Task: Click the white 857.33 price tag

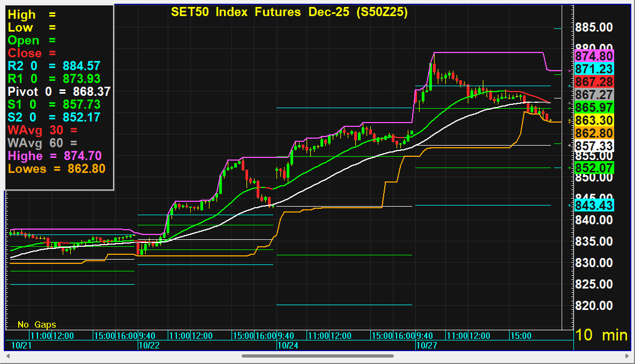Action: coord(594,146)
